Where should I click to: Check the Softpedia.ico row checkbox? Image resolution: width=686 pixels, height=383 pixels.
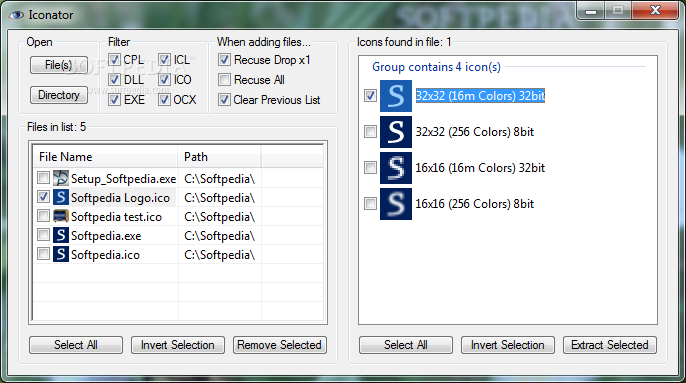[x=43, y=254]
